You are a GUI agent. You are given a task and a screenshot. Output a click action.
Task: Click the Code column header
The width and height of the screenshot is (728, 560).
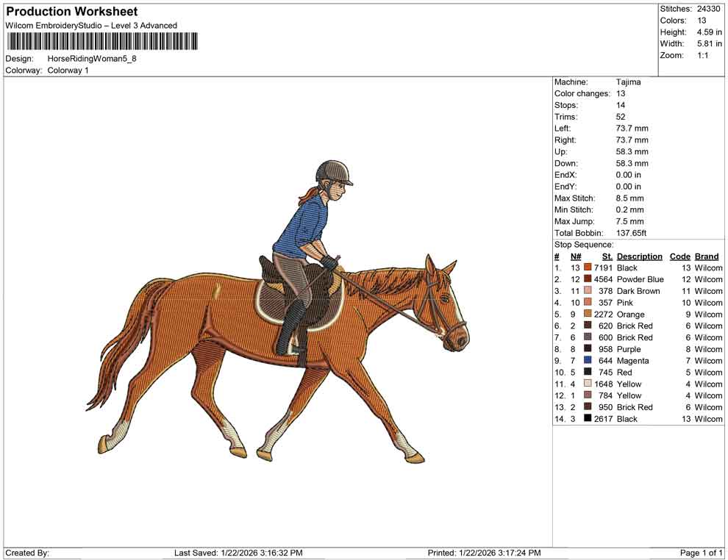coord(680,256)
